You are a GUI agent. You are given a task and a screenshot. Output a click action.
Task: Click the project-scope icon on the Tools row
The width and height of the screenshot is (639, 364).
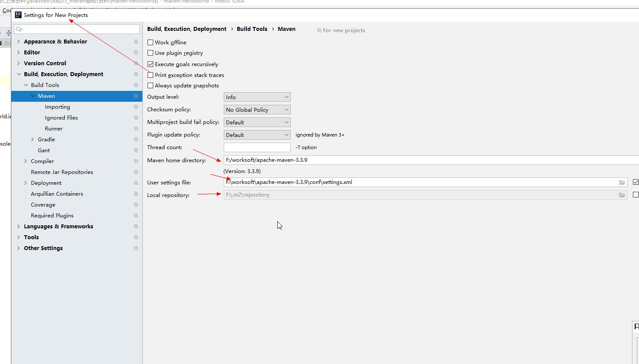pos(136,237)
